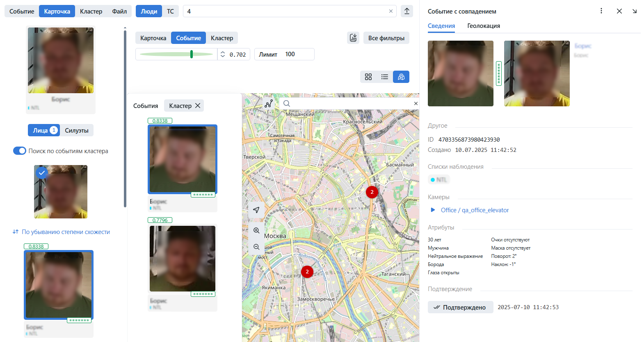Zoom out on the map

tap(256, 247)
